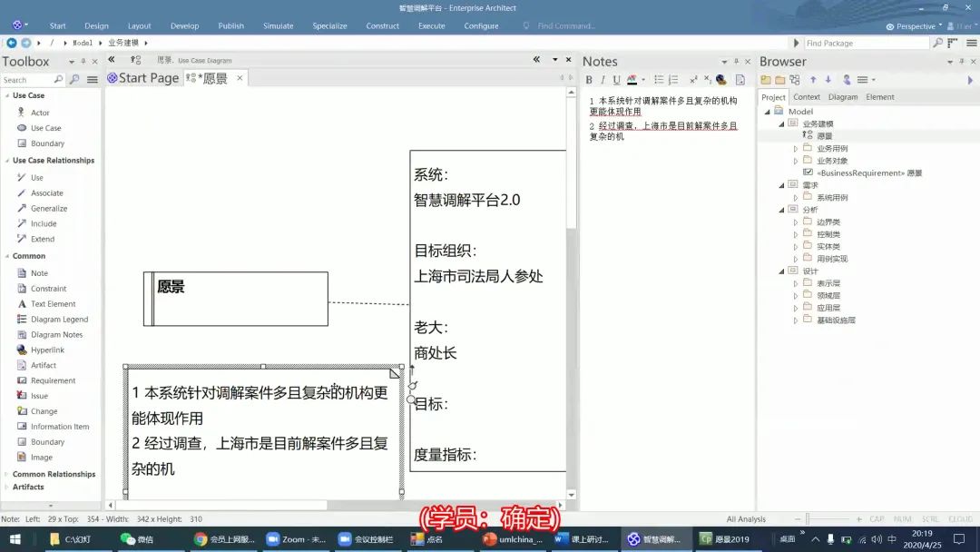Select the Change tool
Image resolution: width=980 pixels, height=552 pixels.
44,411
